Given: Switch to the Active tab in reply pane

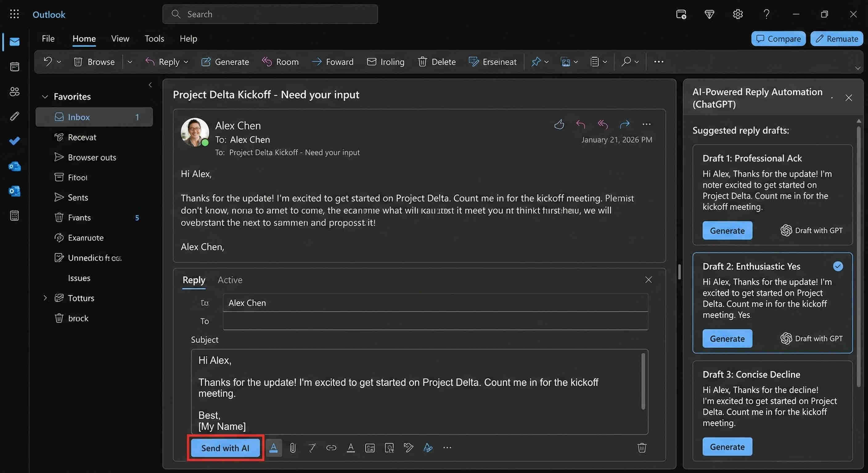Looking at the screenshot, I should pos(230,280).
